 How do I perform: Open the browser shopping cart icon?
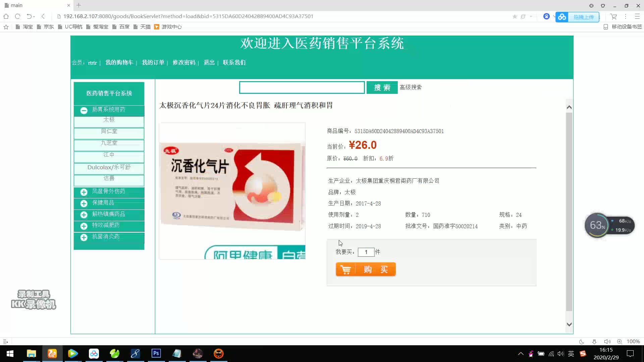pos(613,16)
